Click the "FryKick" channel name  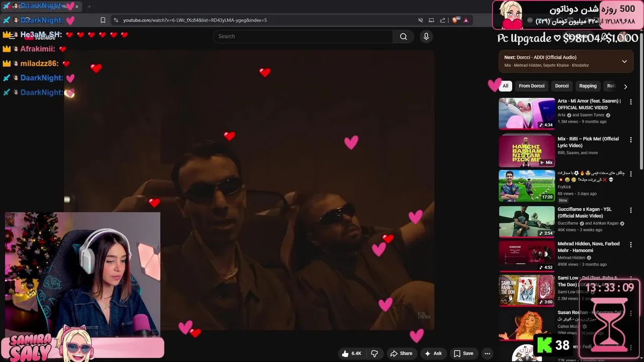pyautogui.click(x=565, y=187)
